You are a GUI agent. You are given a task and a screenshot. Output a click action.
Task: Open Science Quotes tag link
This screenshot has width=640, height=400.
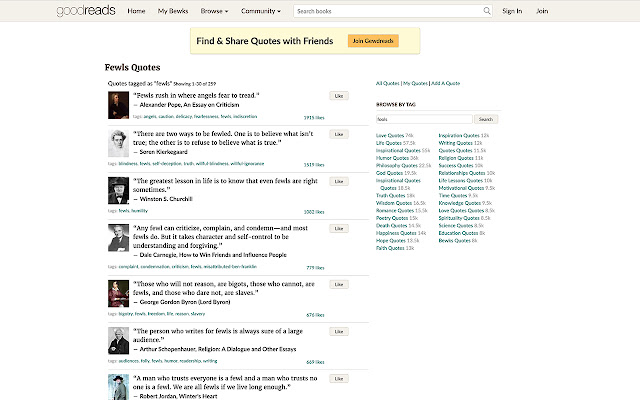point(456,225)
